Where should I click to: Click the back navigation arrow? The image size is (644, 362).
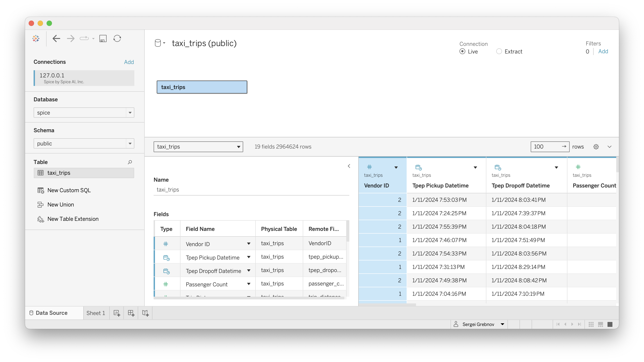click(x=56, y=38)
